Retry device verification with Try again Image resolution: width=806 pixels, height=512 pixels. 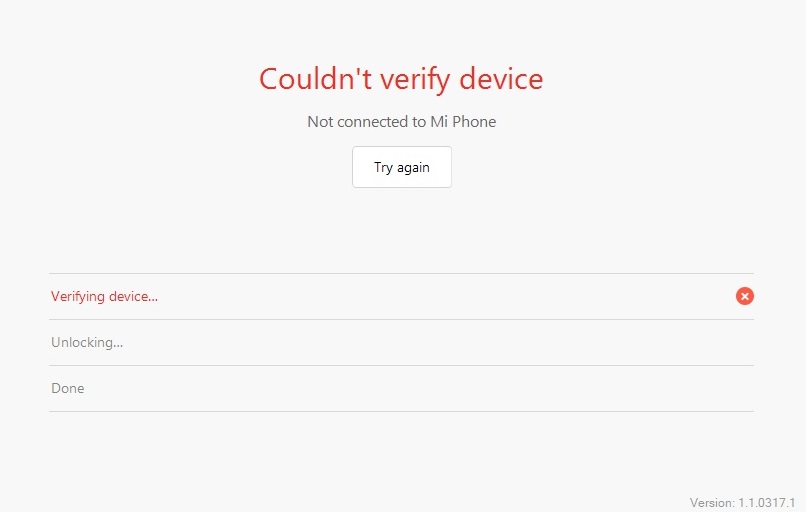(401, 167)
